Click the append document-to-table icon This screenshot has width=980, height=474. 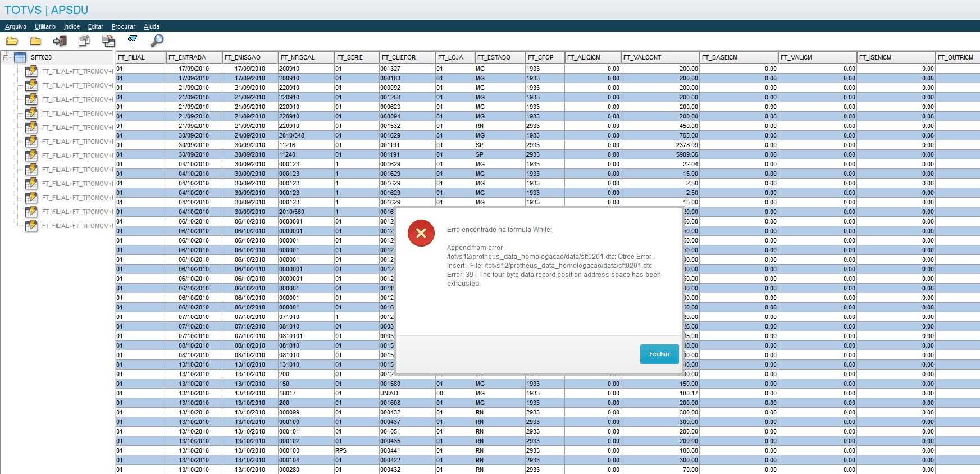coord(108,40)
